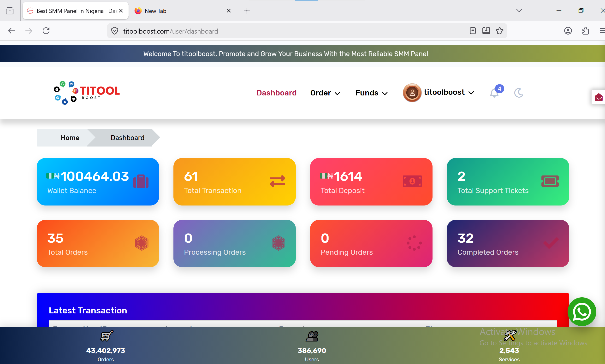Select the Dashboard nav item
This screenshot has height=364, width=605.
277,93
